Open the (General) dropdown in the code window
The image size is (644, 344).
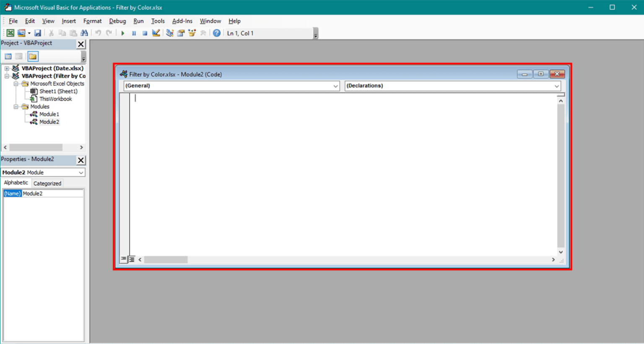336,86
